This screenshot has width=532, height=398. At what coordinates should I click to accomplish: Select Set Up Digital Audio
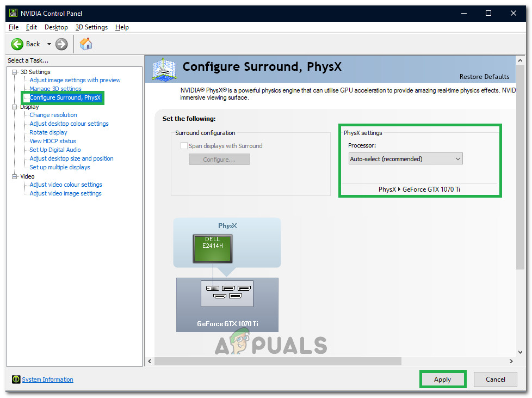(x=55, y=150)
